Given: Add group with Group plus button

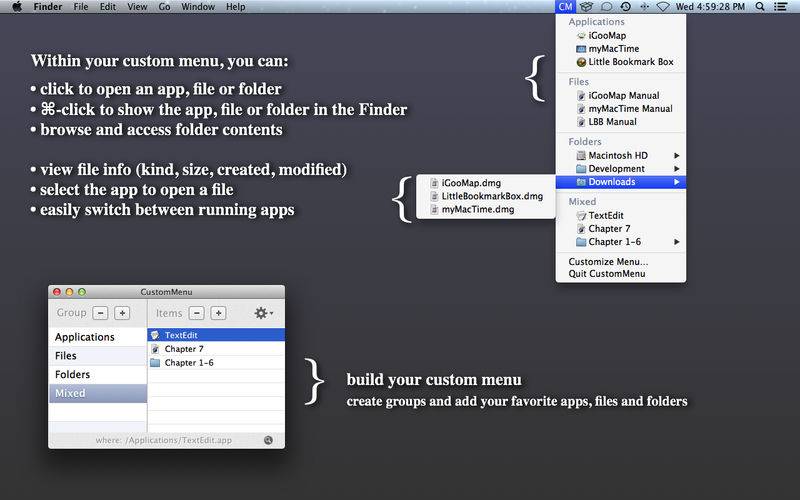Looking at the screenshot, I should (x=122, y=313).
